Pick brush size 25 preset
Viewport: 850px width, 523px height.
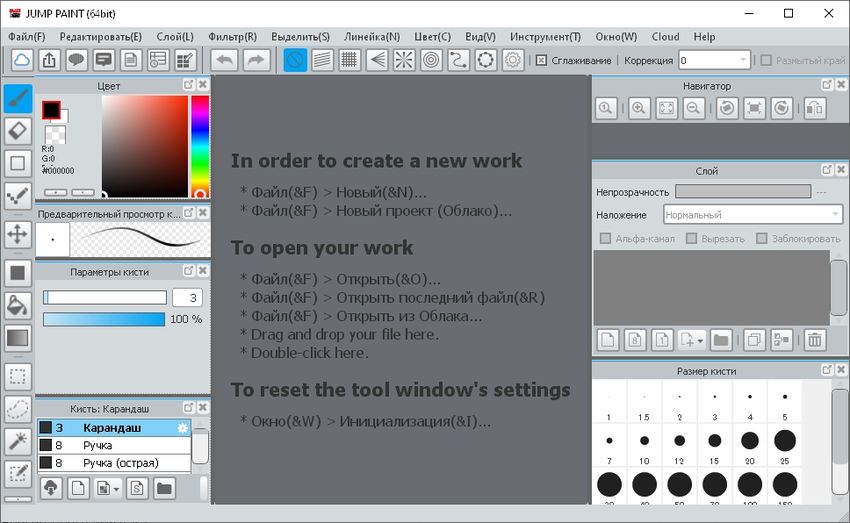click(x=784, y=447)
